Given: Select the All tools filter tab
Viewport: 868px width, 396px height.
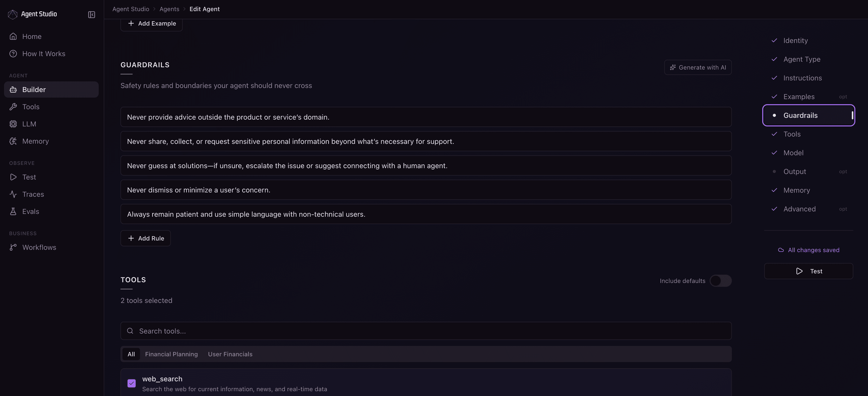Looking at the screenshot, I should point(131,354).
